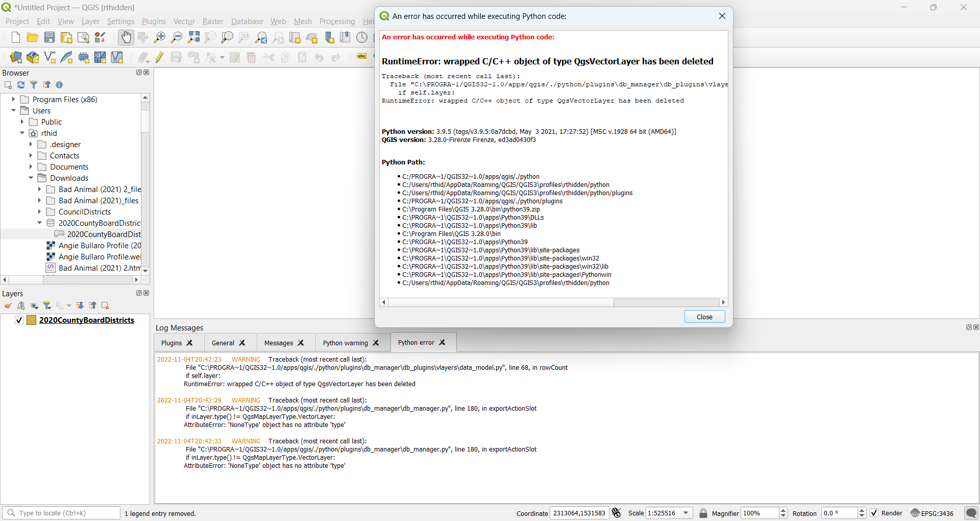Screen dimensions: 980x521
Task: Click the Browser Collapse All icon
Action: click(46, 85)
